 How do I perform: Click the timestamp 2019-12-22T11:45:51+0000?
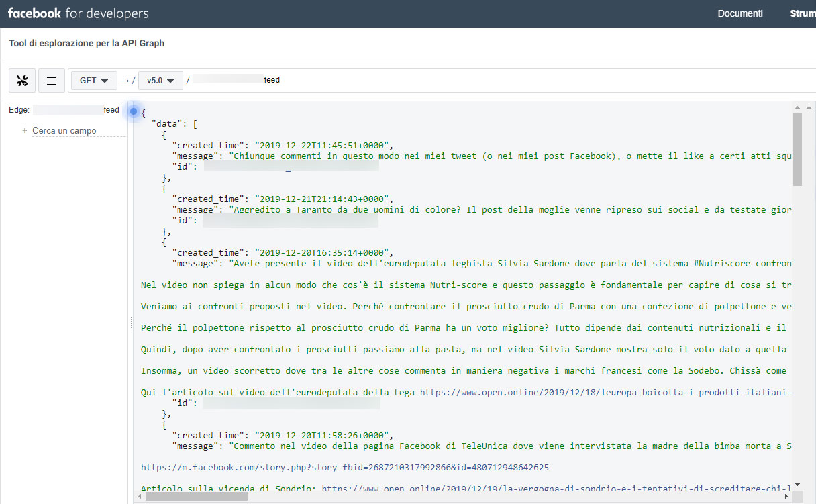pyautogui.click(x=324, y=145)
